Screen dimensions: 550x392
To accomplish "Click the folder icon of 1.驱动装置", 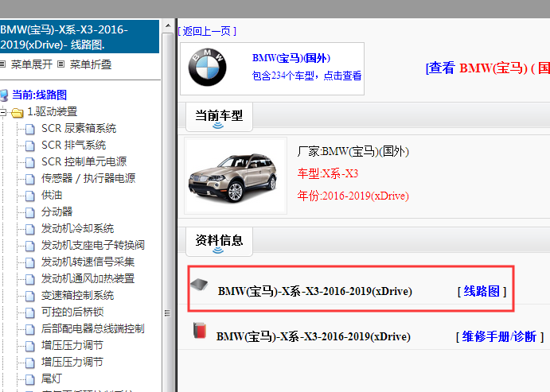I will pyautogui.click(x=17, y=113).
